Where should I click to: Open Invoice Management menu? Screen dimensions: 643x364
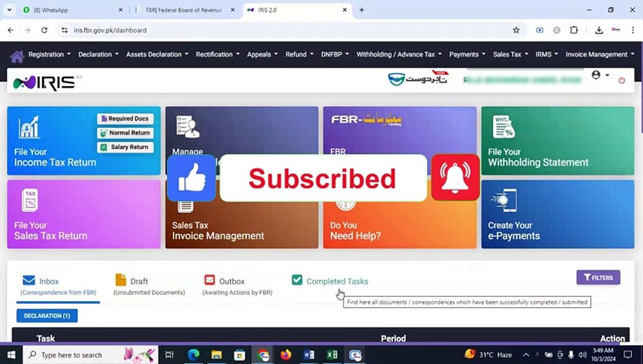click(600, 55)
